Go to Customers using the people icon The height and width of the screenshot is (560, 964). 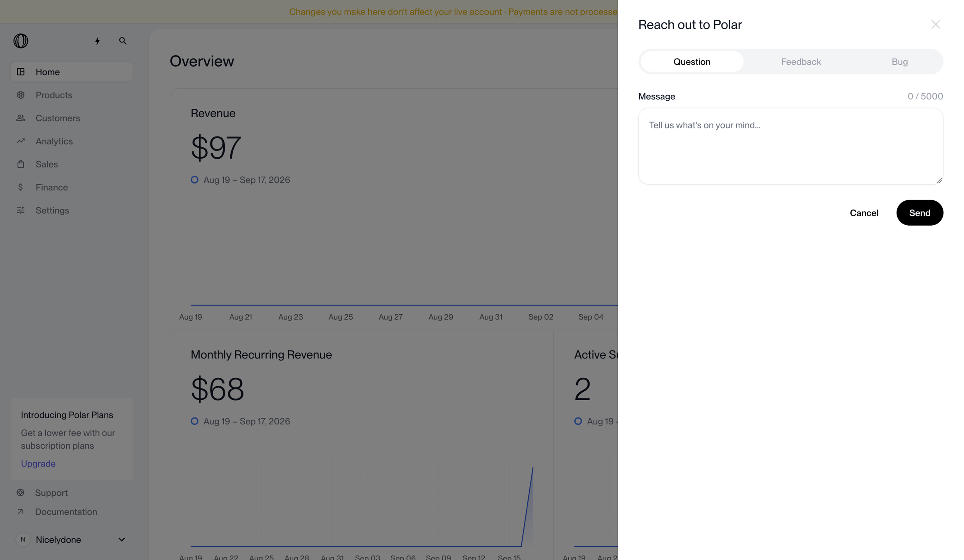pyautogui.click(x=20, y=118)
